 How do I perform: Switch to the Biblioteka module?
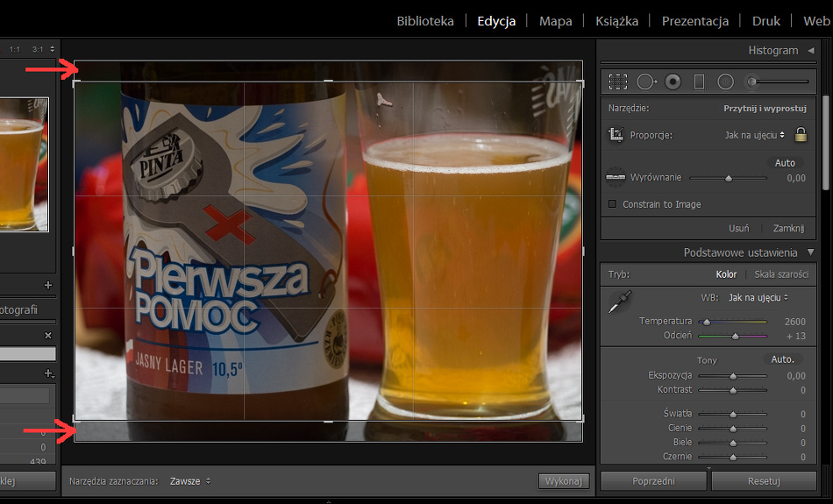click(425, 21)
